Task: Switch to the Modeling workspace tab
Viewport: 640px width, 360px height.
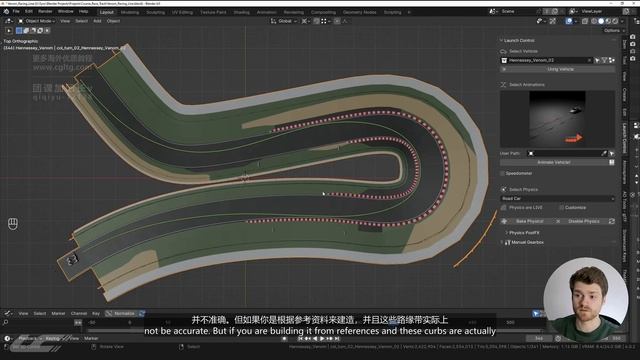Action: (130, 12)
